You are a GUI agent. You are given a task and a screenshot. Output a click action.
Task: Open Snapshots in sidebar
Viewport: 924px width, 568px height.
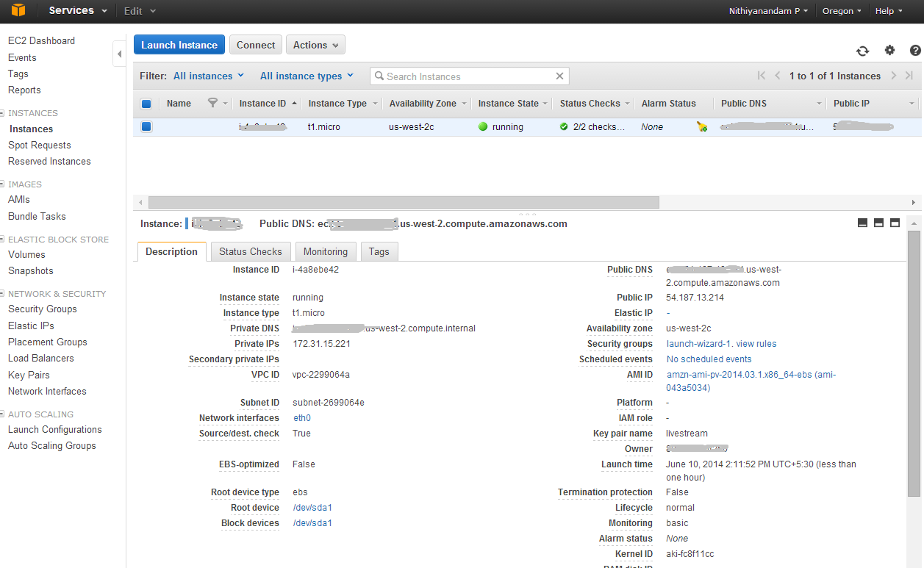(x=31, y=270)
